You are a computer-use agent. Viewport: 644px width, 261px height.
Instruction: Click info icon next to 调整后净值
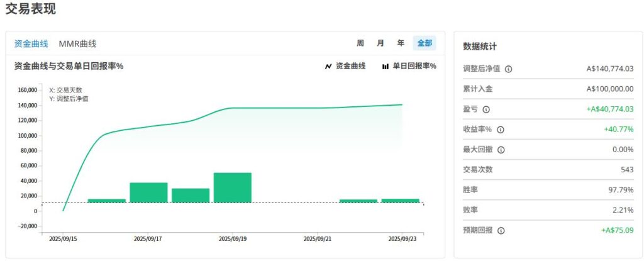[x=508, y=69]
